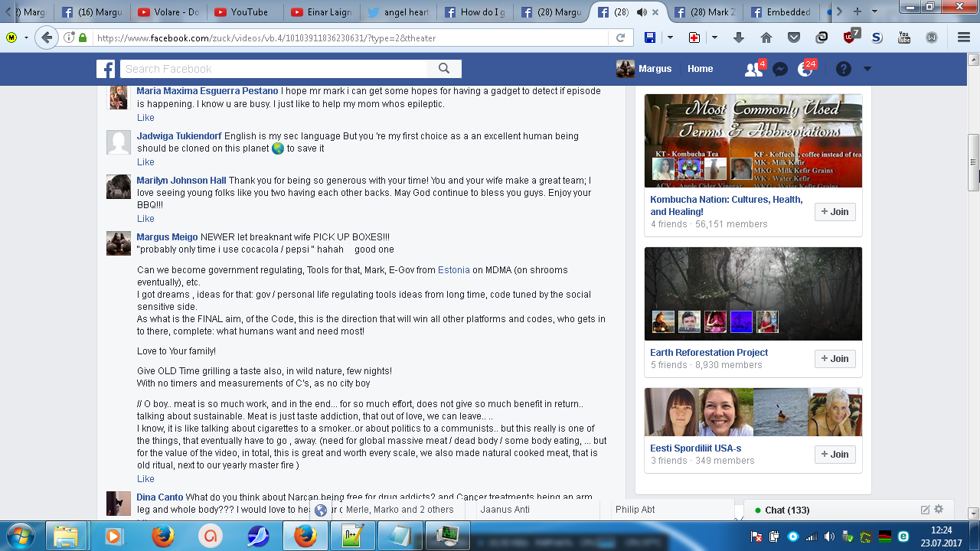The width and height of the screenshot is (980, 551).
Task: Open the dropdown arrow beside the save icon
Action: [x=670, y=37]
